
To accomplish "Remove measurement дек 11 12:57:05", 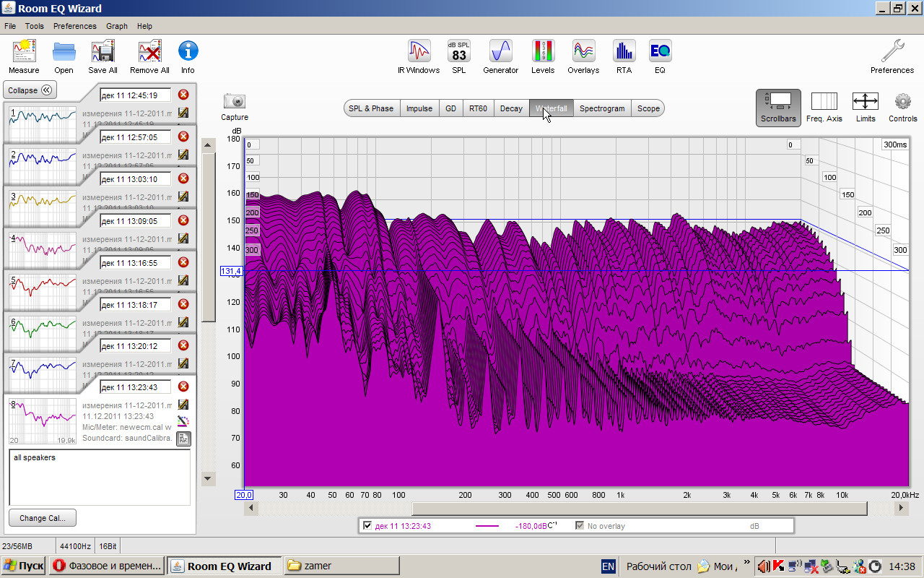I will pyautogui.click(x=183, y=137).
